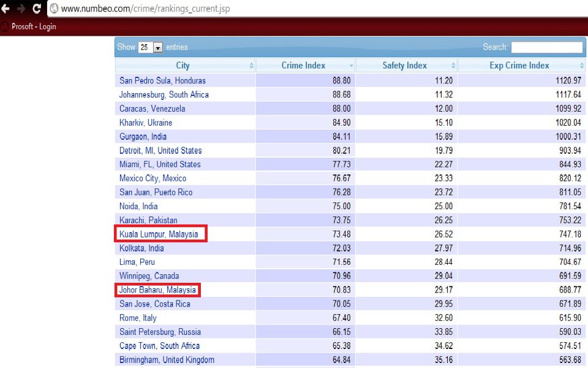588x368 pixels.
Task: Click the browser back arrow
Action: tap(6, 8)
